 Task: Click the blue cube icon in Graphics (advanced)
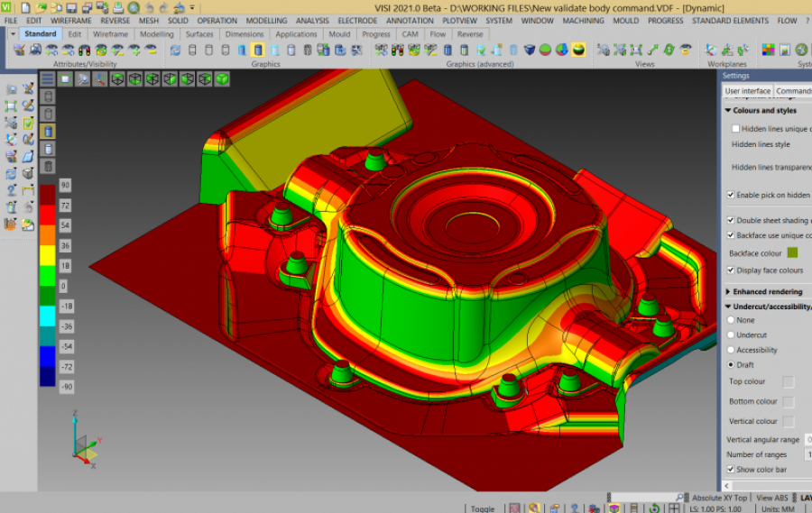point(530,50)
